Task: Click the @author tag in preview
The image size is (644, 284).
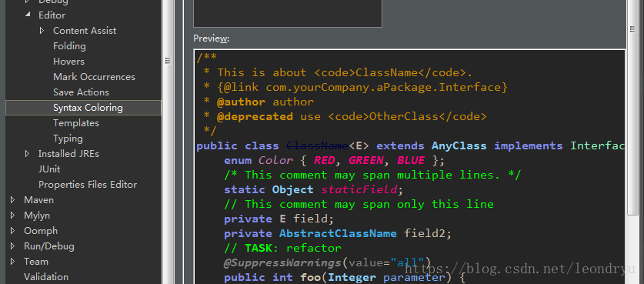Action: pos(241,102)
